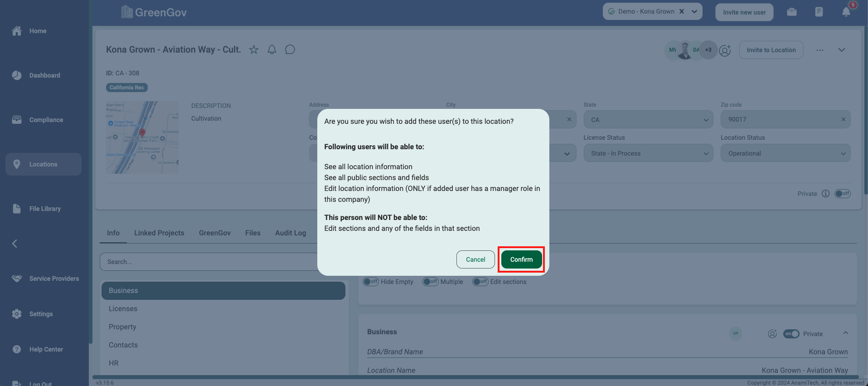Switch to the GreenGov tab
Viewport: 868px width, 386px height.
(x=215, y=233)
